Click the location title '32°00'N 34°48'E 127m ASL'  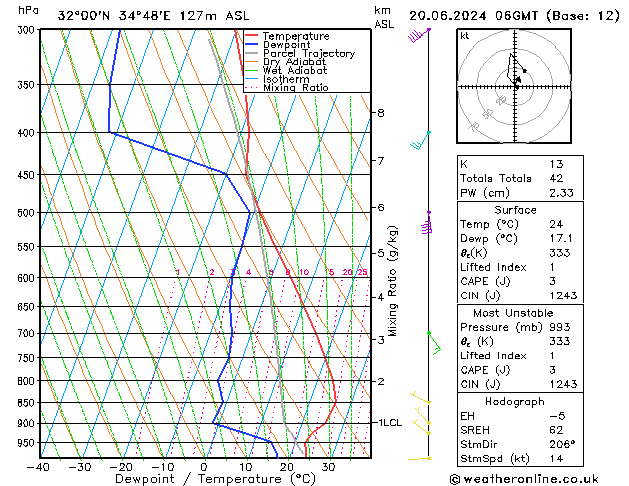153,16
